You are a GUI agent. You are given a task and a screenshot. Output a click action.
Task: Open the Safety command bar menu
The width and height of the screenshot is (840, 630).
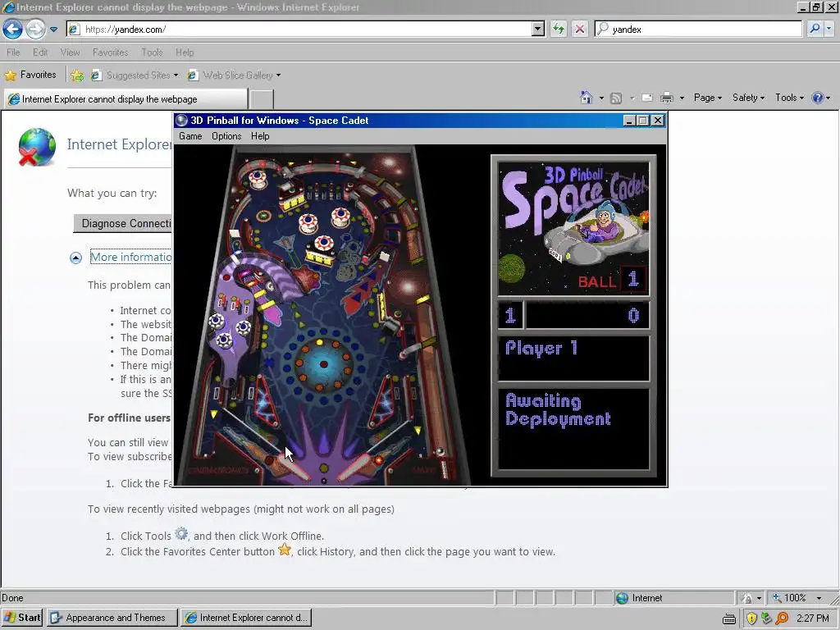pos(748,98)
